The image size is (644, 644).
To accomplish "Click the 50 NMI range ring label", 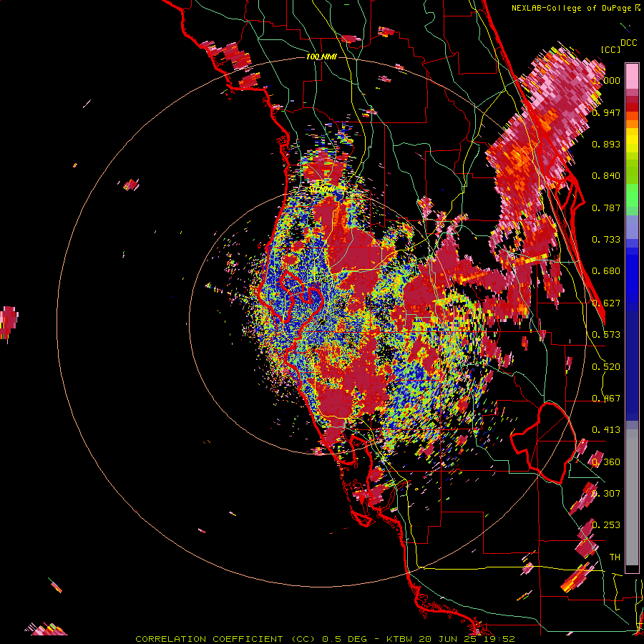I will click(x=322, y=189).
